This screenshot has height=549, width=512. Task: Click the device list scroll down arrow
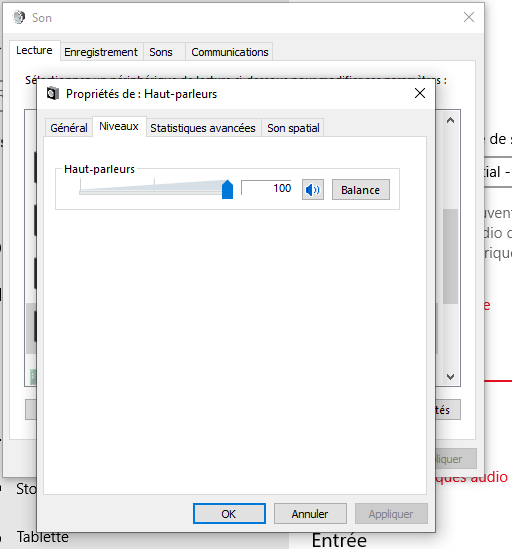point(450,377)
